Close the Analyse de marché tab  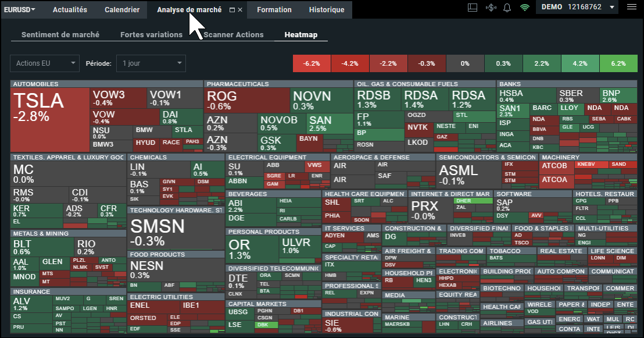(240, 10)
